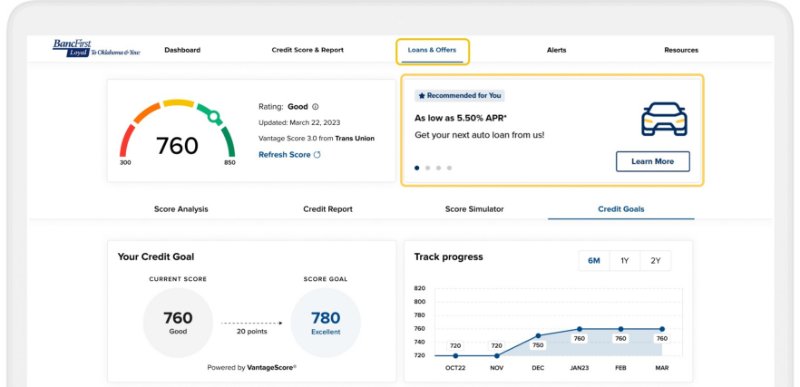Image resolution: width=800 pixels, height=387 pixels.
Task: Click the OCT22 data point on chart
Action: [x=455, y=356]
